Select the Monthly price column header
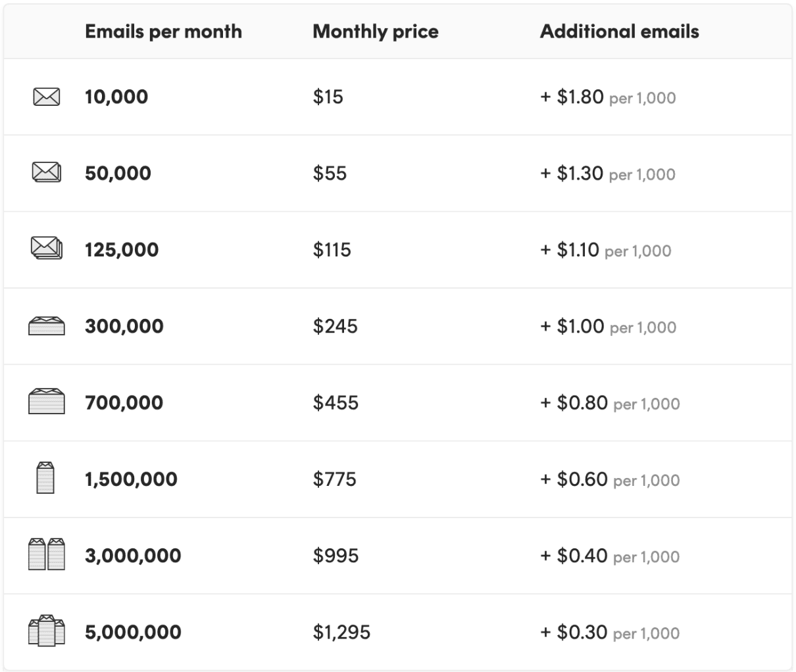 (x=376, y=32)
